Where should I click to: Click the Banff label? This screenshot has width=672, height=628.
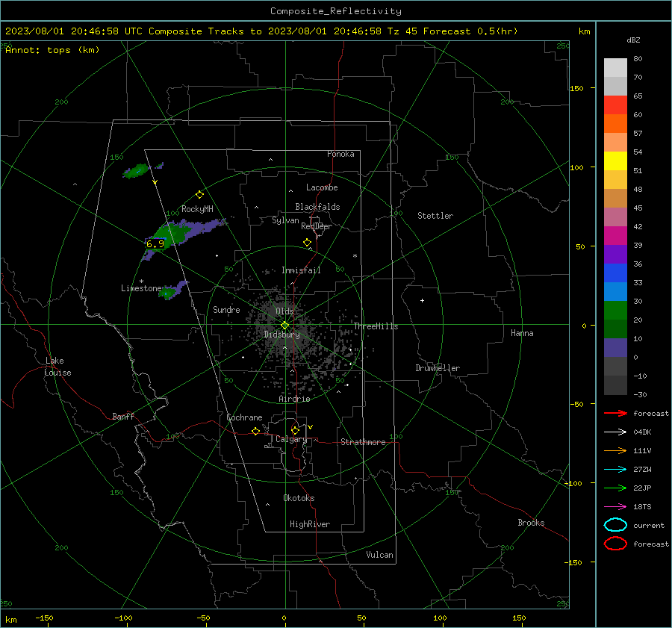[x=123, y=417]
